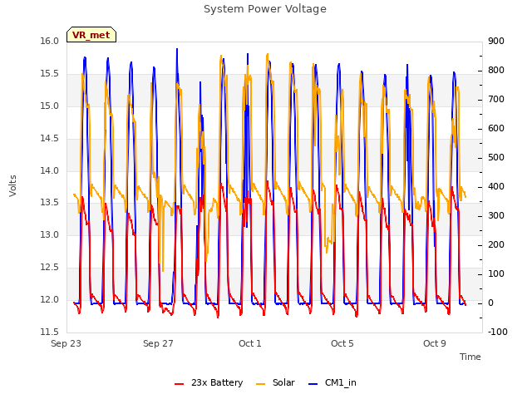Click the 100 right axis value

[x=496, y=274]
